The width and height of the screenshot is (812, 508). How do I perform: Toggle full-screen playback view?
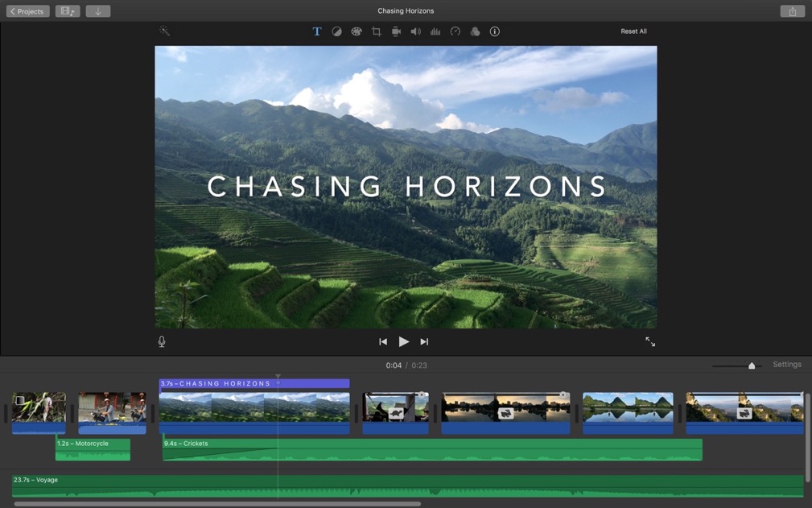[650, 341]
